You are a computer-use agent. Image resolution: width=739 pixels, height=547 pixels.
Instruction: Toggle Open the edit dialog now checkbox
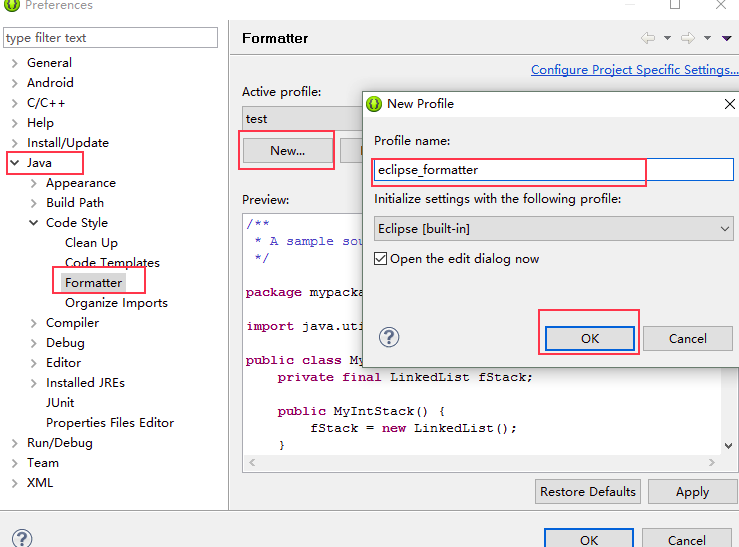(x=380, y=259)
